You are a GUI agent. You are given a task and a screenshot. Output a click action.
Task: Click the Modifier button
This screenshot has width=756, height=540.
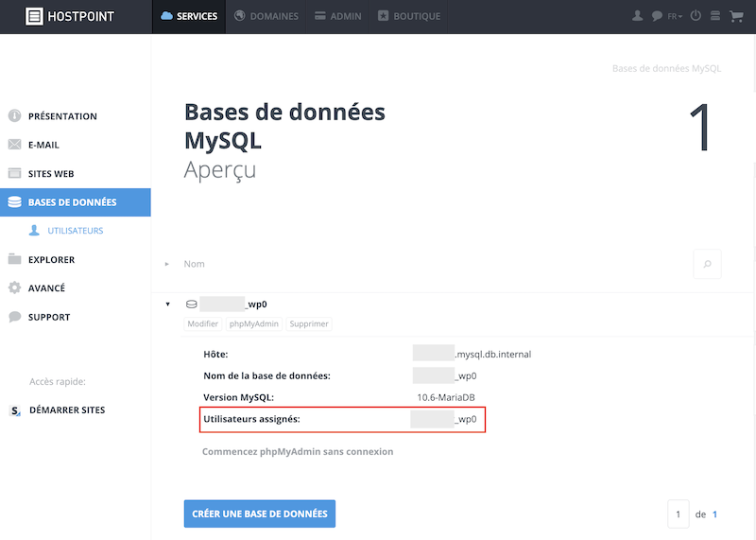[x=202, y=323]
